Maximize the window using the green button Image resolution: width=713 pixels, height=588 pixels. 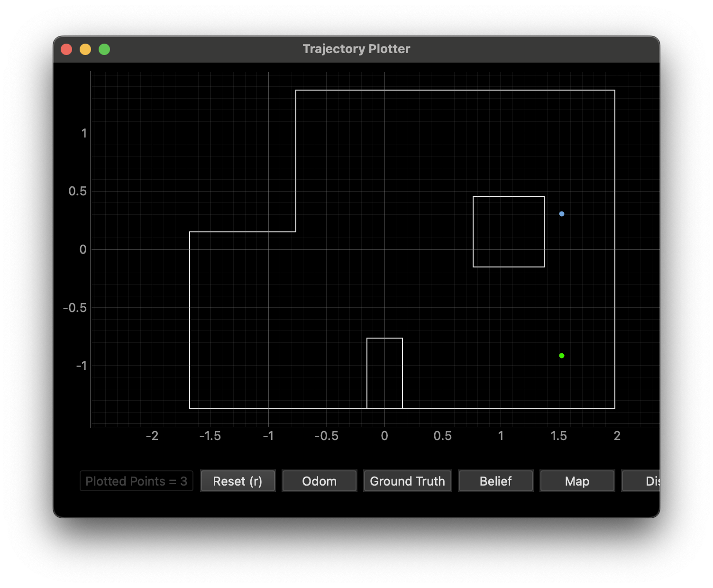coord(104,49)
